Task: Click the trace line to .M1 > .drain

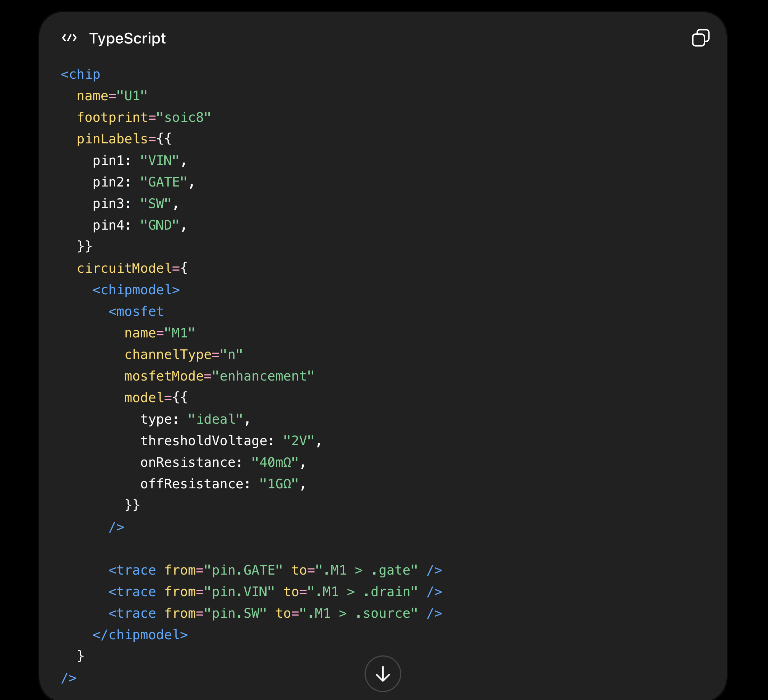Action: (x=276, y=592)
